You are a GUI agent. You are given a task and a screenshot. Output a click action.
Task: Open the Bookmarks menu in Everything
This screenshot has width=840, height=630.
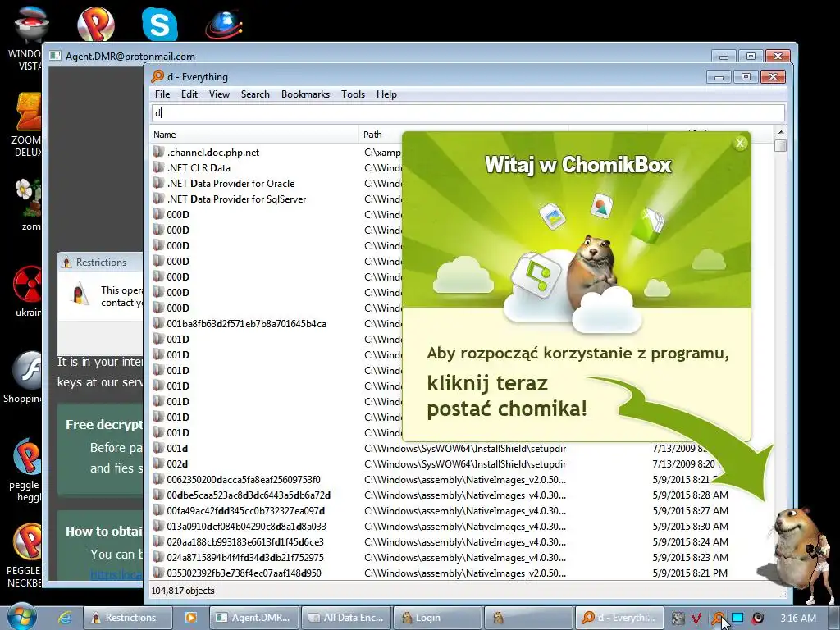coord(305,94)
